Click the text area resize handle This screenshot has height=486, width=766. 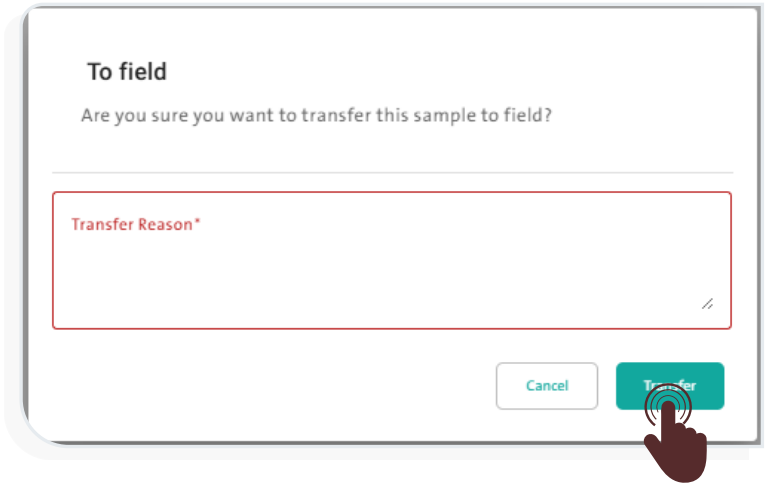coord(707,303)
